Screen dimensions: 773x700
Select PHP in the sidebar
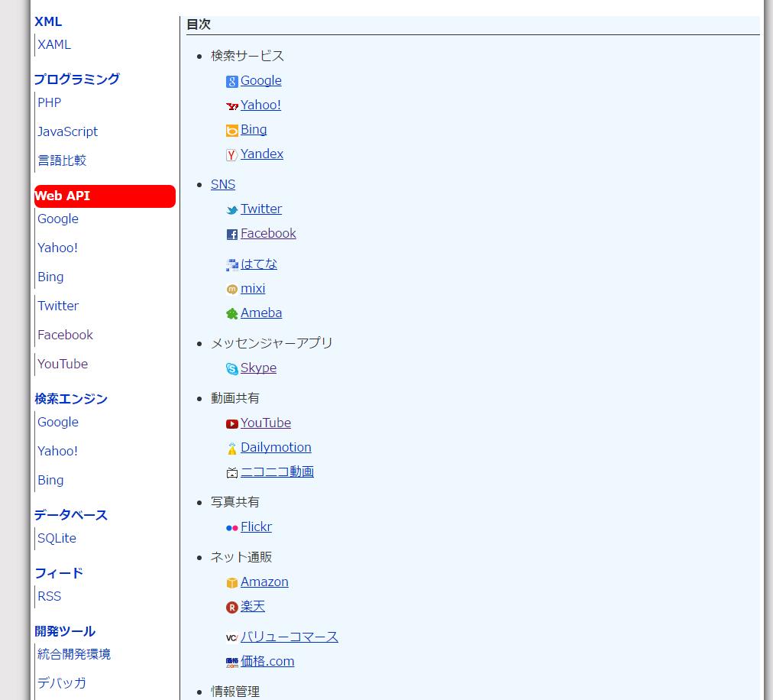point(50,103)
